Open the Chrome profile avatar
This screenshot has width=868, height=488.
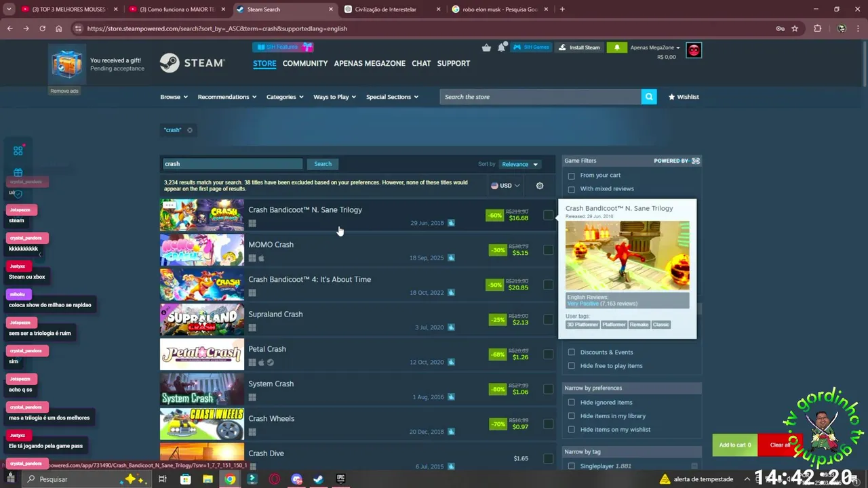click(x=842, y=28)
